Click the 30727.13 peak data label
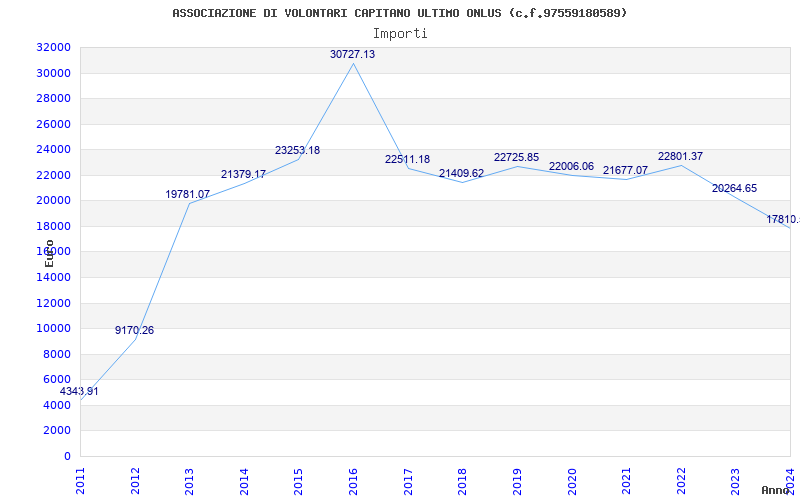This screenshot has width=800, height=500. [353, 54]
